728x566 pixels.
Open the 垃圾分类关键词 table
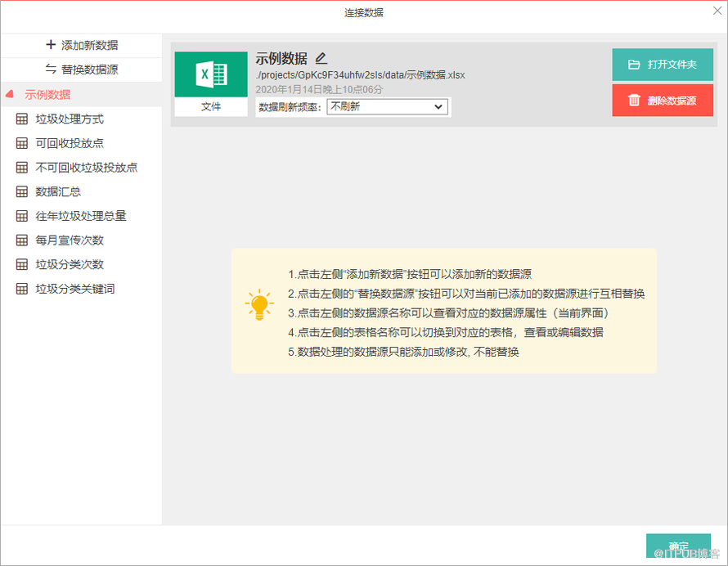click(75, 289)
